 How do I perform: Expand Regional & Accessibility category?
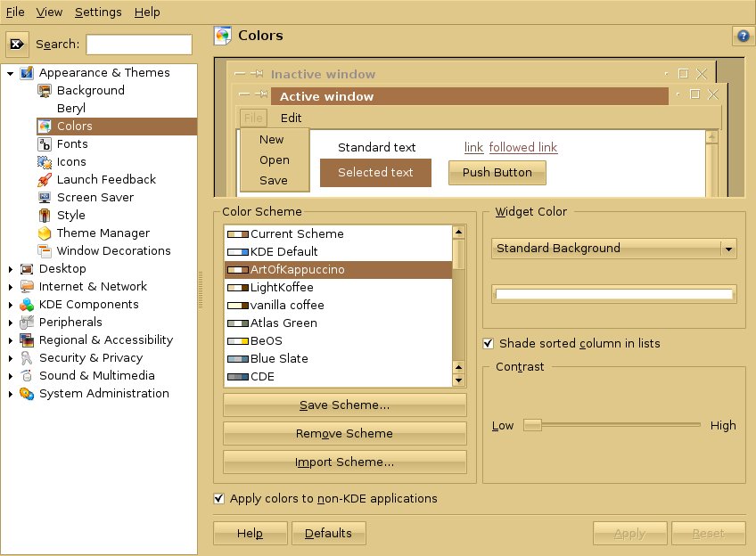coord(10,340)
